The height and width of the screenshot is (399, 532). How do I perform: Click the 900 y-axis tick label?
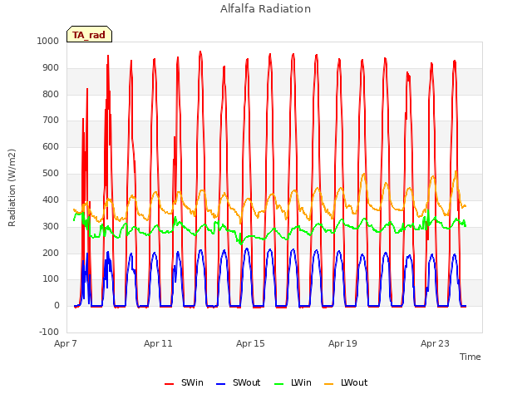[x=51, y=67]
